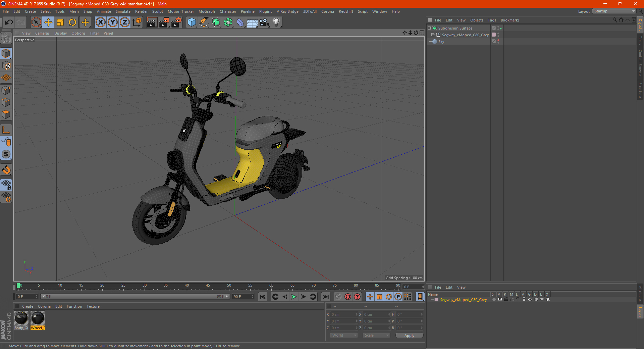Image resolution: width=644 pixels, height=349 pixels.
Task: Click Segway_eMoped_C80_Grey layer color swatch in Objects
Action: tap(494, 35)
